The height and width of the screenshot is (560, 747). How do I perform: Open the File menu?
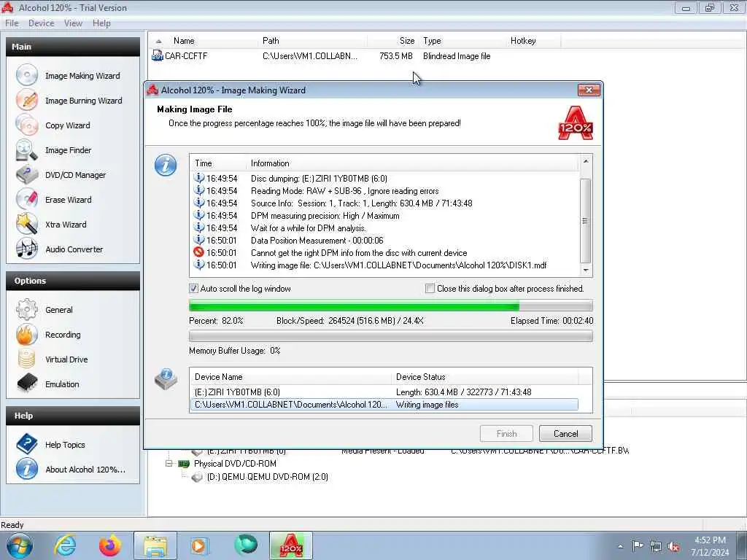(12, 23)
